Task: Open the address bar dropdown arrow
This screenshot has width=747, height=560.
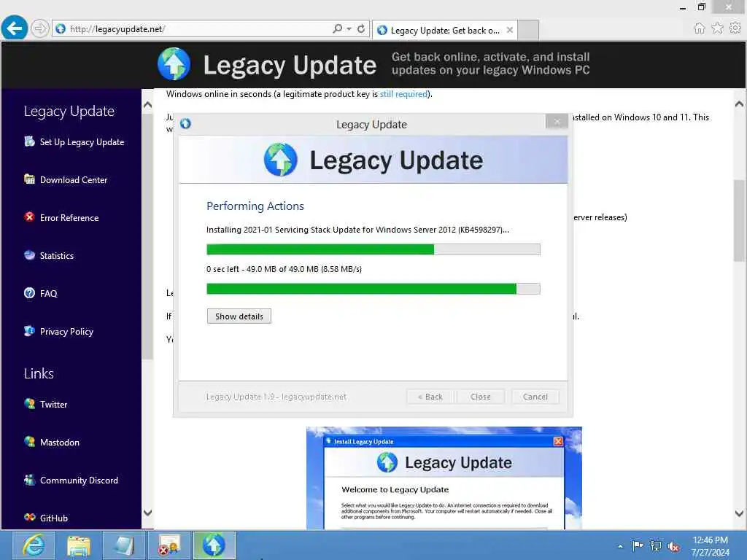Action: [x=349, y=28]
